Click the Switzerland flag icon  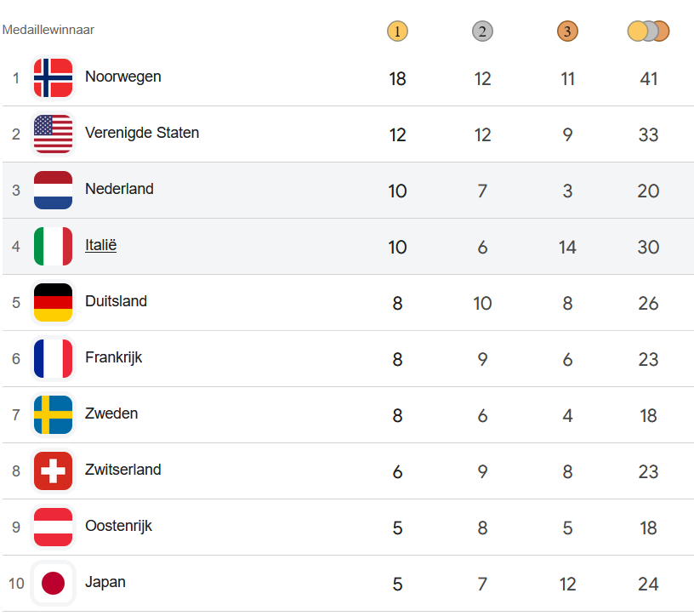(53, 471)
